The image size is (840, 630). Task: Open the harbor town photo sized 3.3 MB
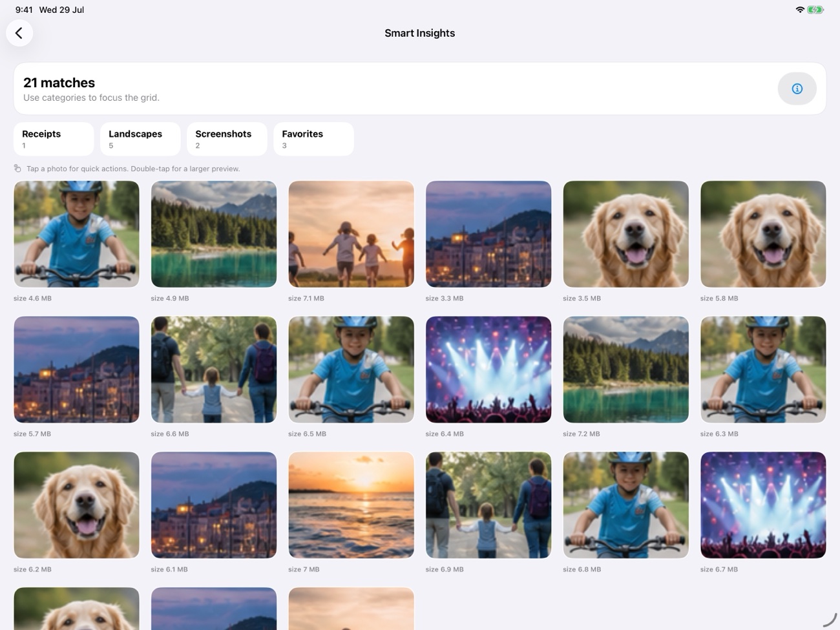(488, 234)
